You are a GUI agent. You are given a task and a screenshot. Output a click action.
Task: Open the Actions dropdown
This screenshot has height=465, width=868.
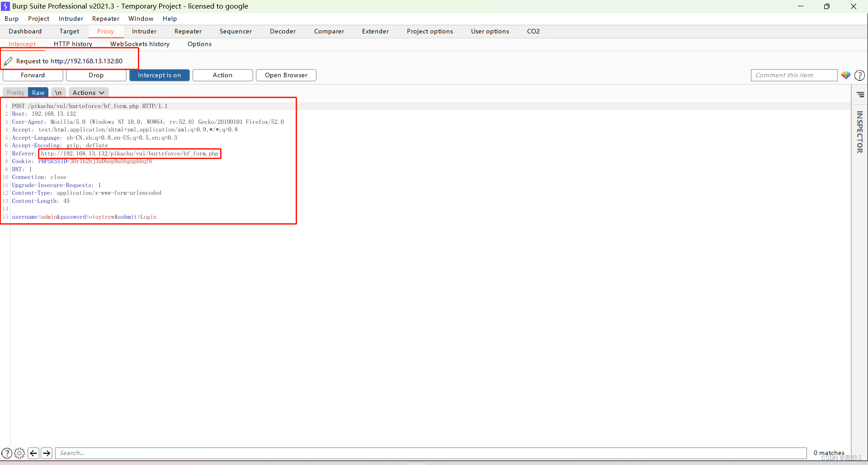[89, 93]
